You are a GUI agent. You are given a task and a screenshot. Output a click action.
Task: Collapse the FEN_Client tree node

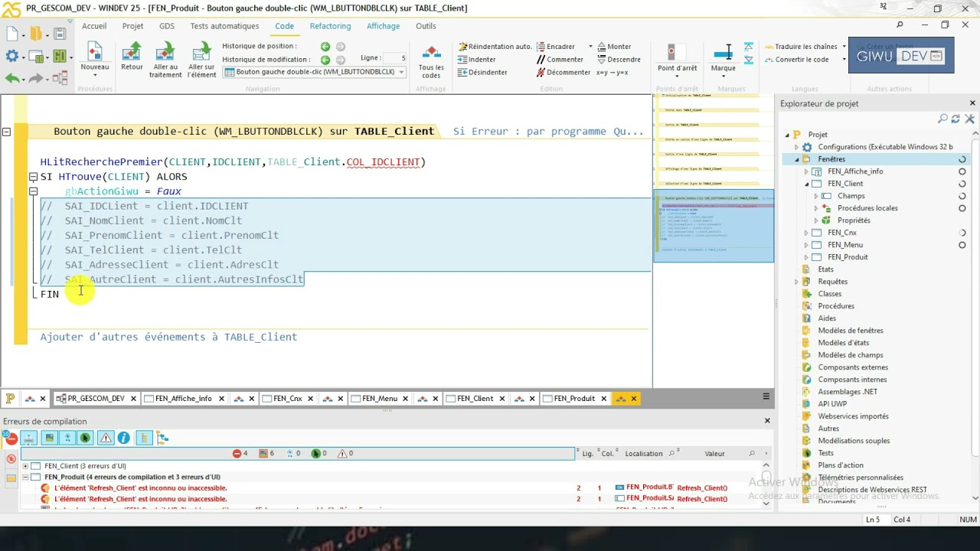click(806, 184)
